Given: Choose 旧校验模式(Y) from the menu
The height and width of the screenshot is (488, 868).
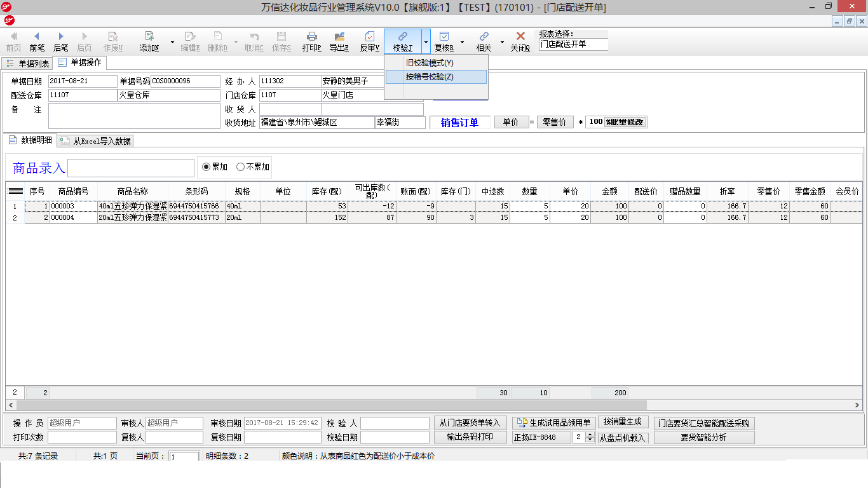Looking at the screenshot, I should 436,63.
